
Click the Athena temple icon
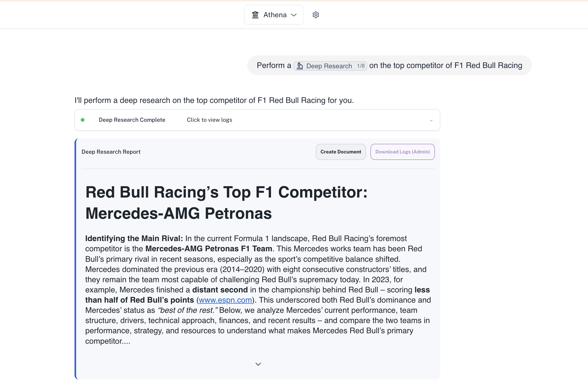tap(255, 15)
